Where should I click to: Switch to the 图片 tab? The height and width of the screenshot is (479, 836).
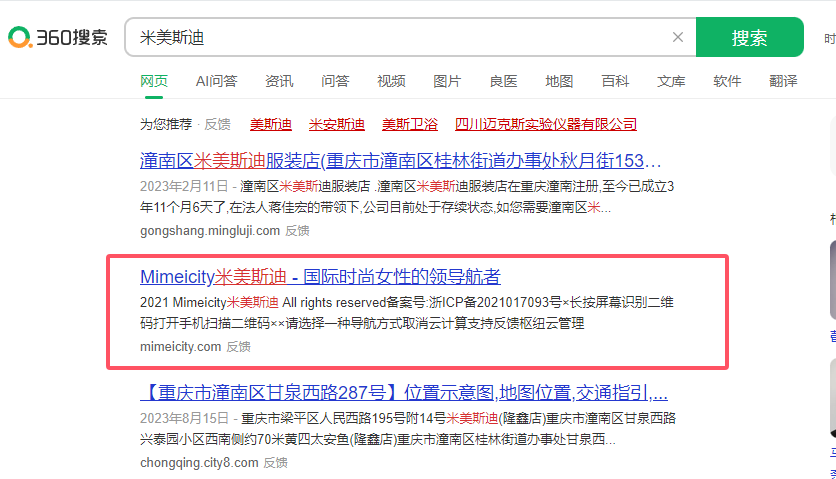pyautogui.click(x=447, y=81)
